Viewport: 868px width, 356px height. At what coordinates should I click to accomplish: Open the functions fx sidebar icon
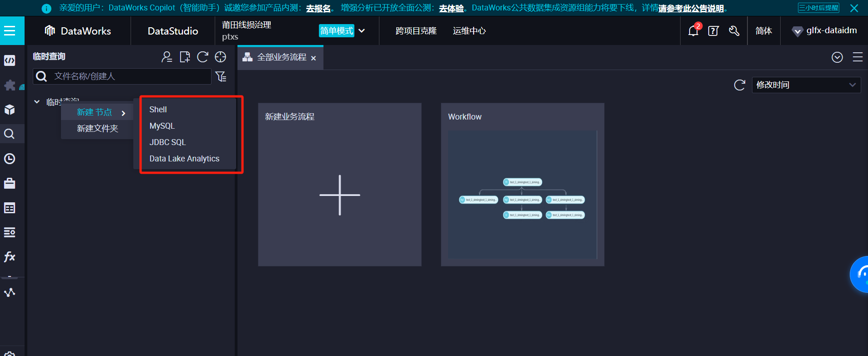pyautogui.click(x=10, y=257)
